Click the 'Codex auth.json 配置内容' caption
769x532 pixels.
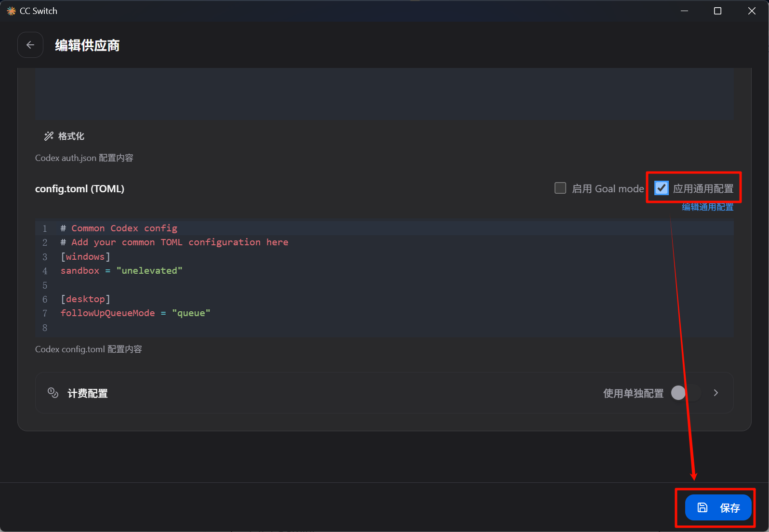(84, 158)
